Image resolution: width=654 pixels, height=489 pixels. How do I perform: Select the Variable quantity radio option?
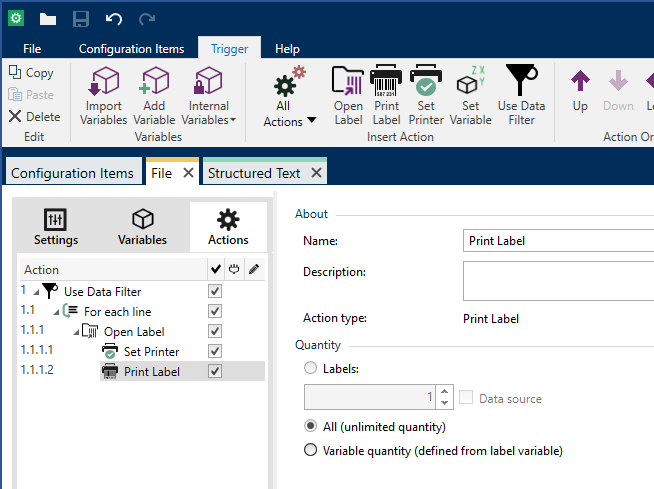[x=311, y=451]
